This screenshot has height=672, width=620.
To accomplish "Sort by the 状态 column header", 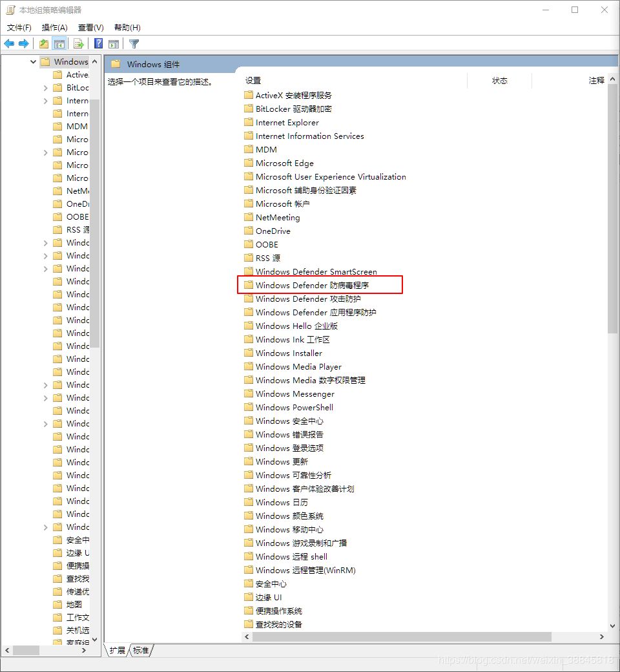I will [x=500, y=81].
